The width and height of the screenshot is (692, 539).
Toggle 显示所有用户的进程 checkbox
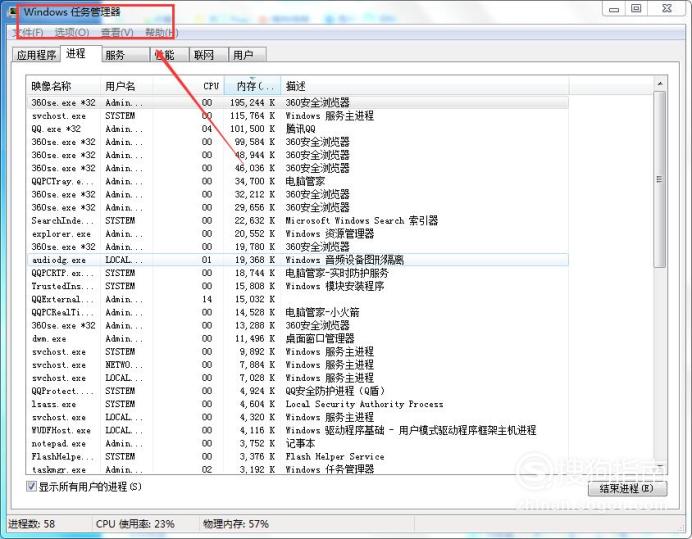[x=31, y=486]
